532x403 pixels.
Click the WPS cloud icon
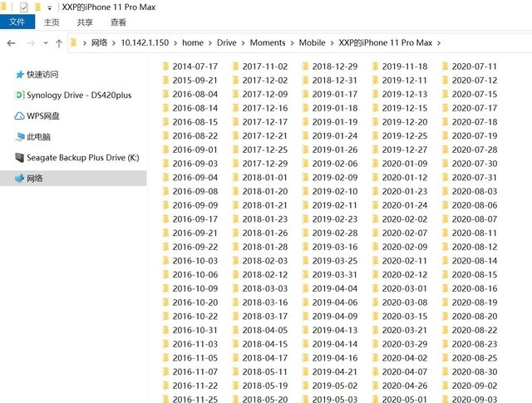tap(19, 116)
